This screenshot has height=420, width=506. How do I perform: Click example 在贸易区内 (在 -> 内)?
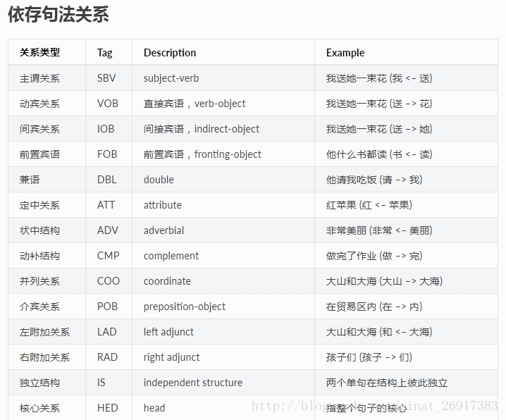[x=374, y=307]
